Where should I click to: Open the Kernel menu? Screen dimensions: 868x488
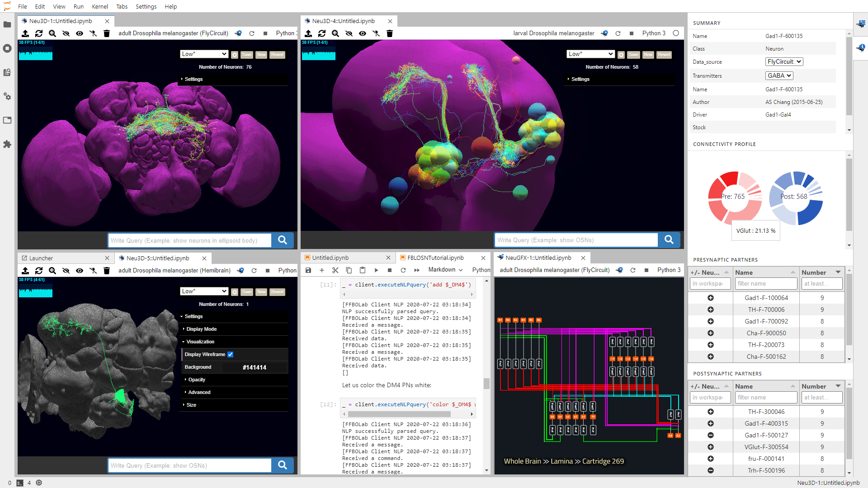pyautogui.click(x=99, y=6)
